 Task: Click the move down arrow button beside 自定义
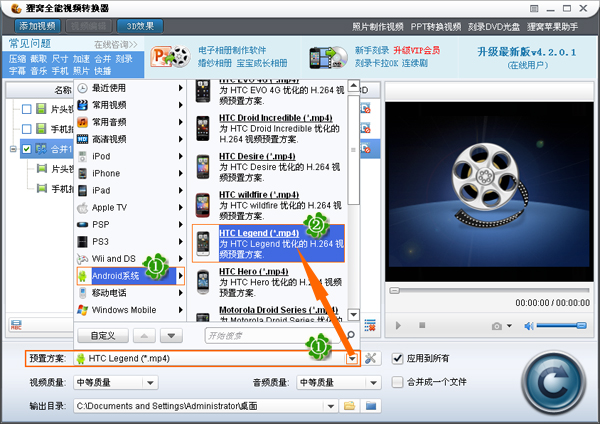(x=171, y=336)
